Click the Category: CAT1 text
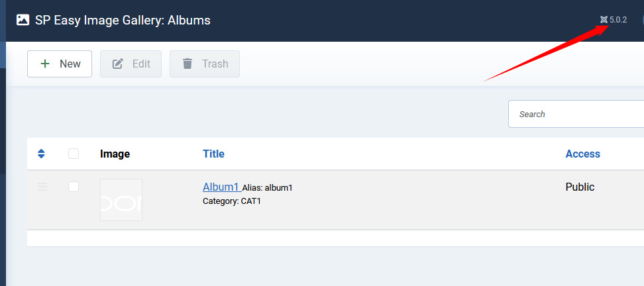The image size is (644, 286). (232, 201)
